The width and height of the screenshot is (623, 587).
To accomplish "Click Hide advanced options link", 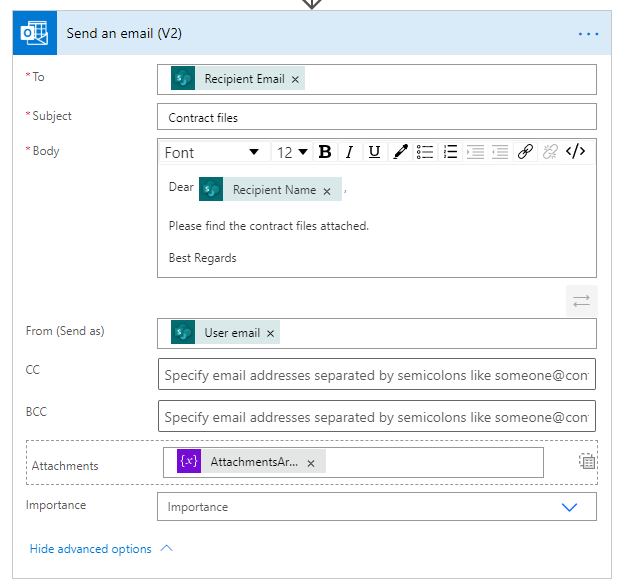I will [91, 549].
